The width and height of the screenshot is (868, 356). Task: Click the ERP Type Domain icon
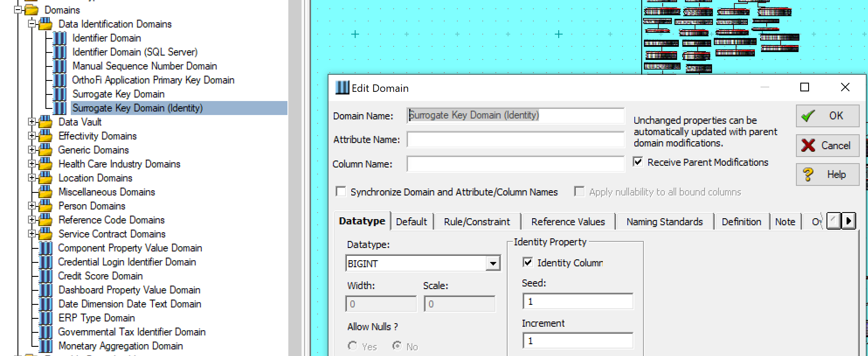tap(45, 318)
